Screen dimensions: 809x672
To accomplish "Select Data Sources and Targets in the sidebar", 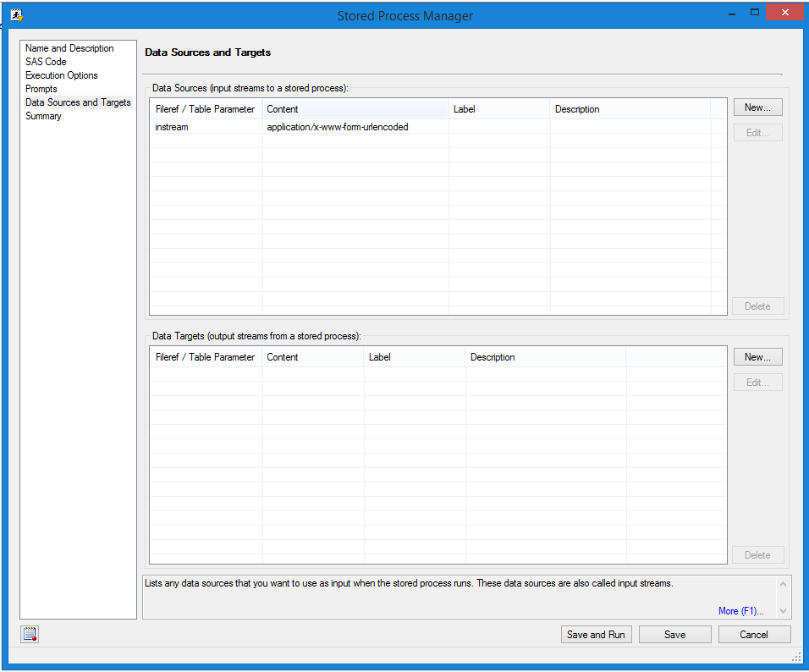I will (x=78, y=102).
